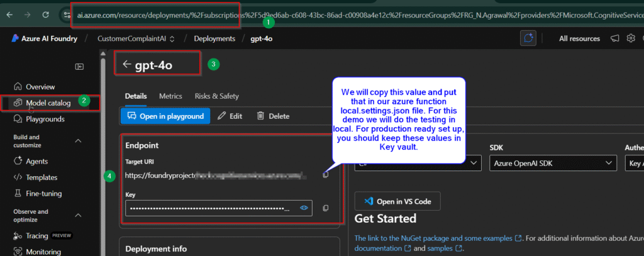
Task: Open announcements megaphone icon
Action: [614, 38]
